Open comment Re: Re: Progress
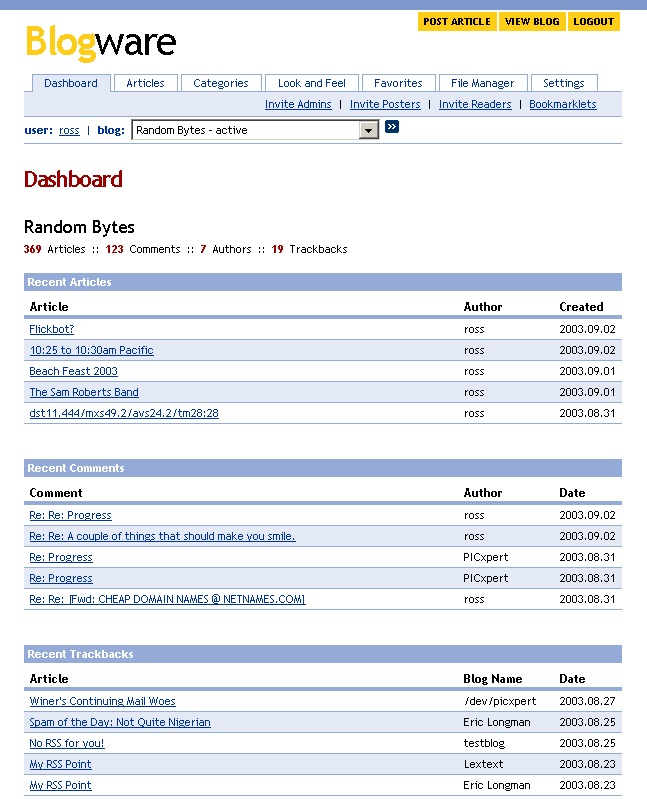647x799 pixels. pos(70,515)
